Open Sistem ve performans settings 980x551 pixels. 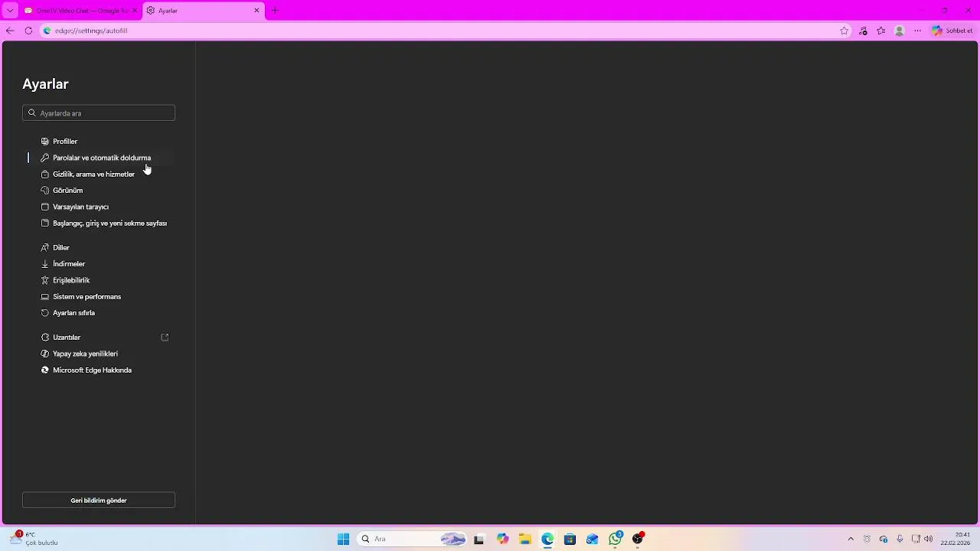[x=87, y=297]
